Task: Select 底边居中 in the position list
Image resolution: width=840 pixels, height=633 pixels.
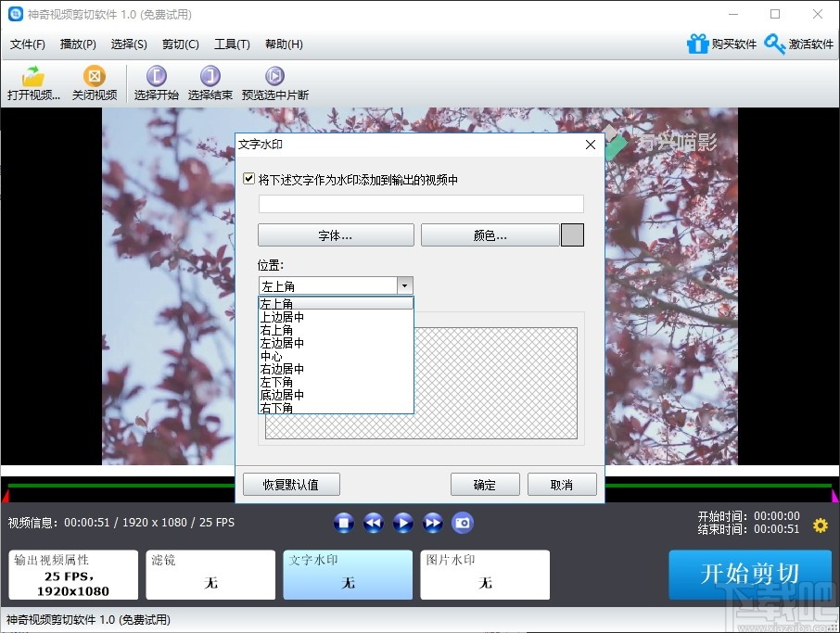Action: tap(336, 395)
